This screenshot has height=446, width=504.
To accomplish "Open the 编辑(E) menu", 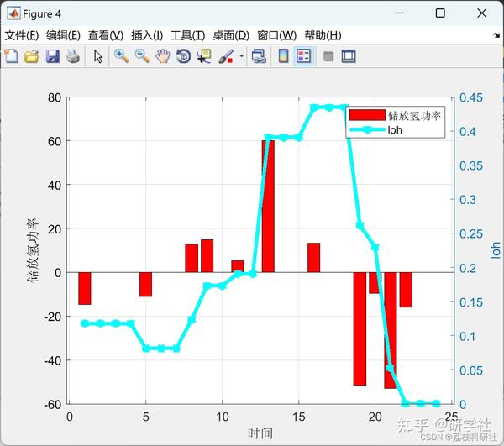I will coord(63,35).
